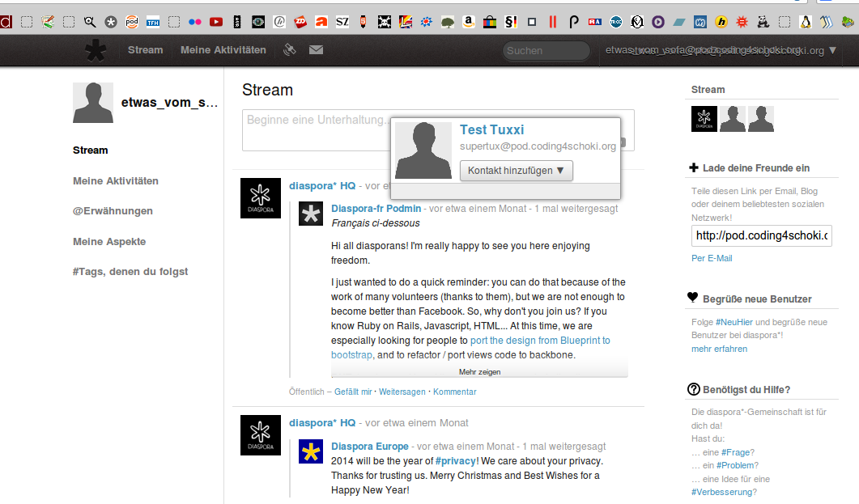
Task: Expand post with 'Mehr zeigen'
Action: [x=479, y=372]
